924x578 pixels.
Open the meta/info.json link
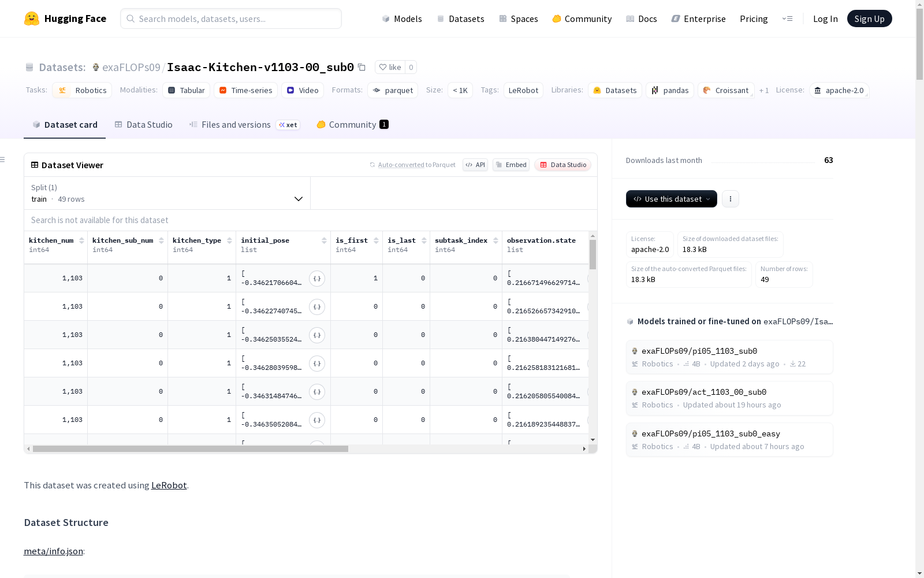click(53, 551)
